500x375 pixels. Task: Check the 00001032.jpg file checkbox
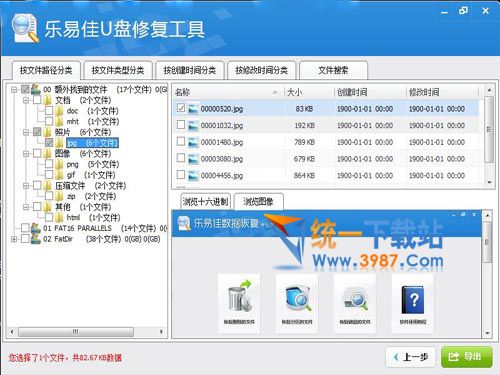coord(181,125)
